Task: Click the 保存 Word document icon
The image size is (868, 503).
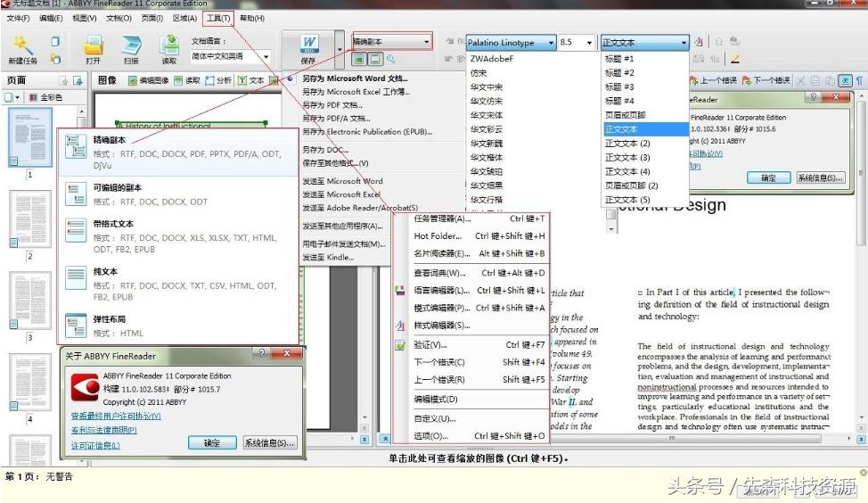Action: pyautogui.click(x=309, y=45)
